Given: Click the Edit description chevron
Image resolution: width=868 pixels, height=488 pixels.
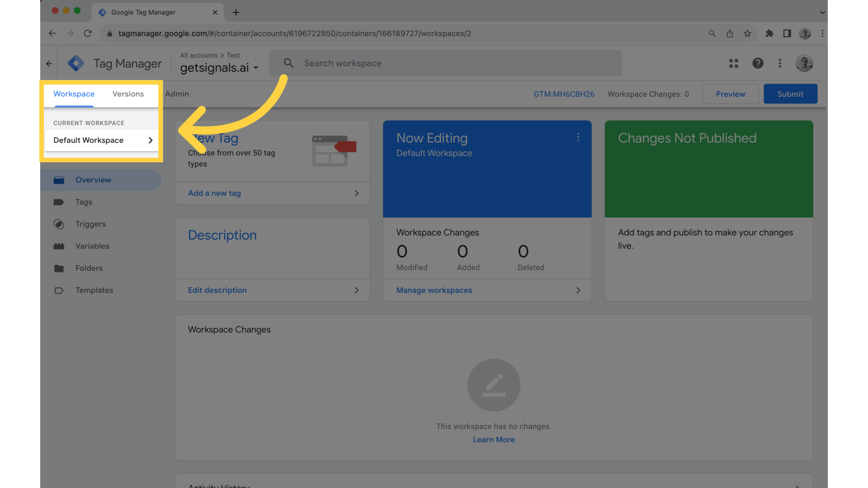Looking at the screenshot, I should pos(357,291).
